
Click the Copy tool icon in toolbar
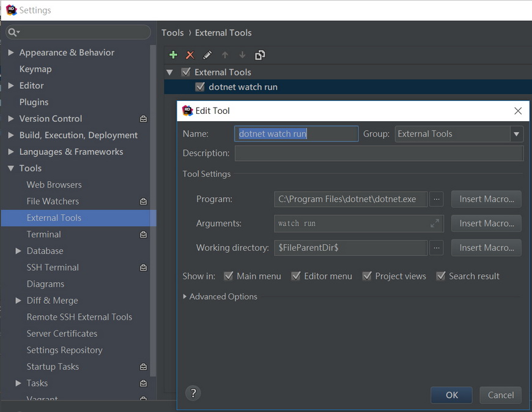[260, 55]
